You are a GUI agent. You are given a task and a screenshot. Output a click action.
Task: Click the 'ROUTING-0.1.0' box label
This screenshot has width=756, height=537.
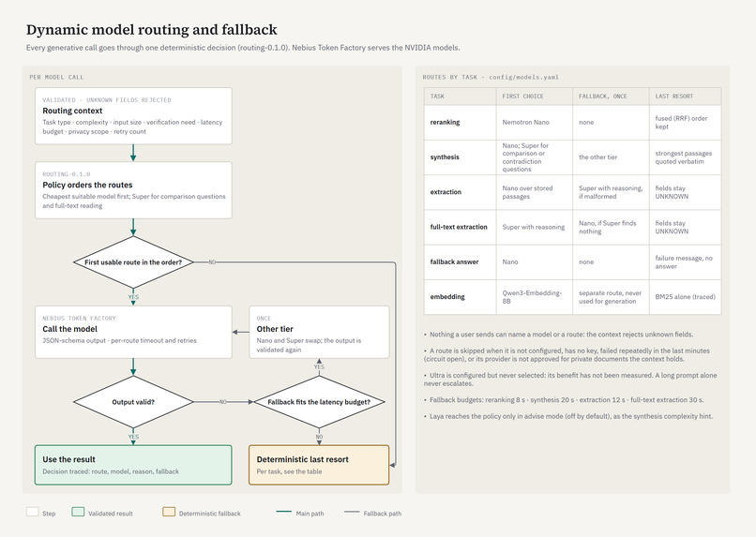[67, 174]
